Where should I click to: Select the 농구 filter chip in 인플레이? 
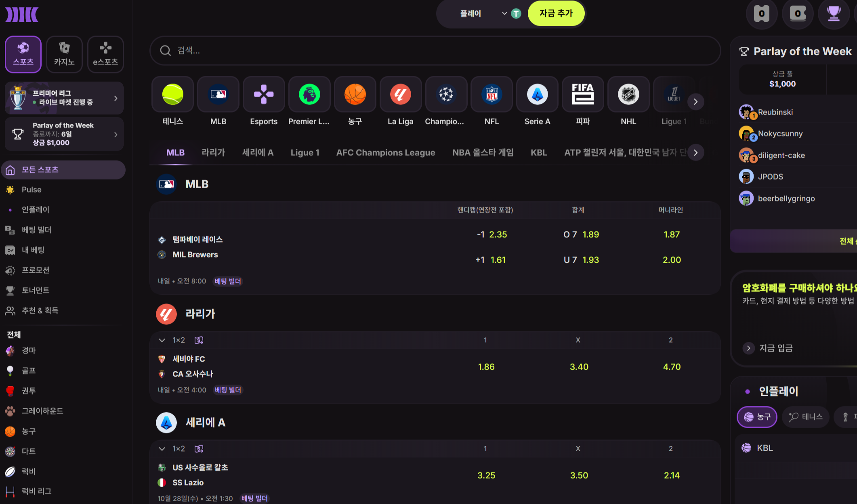click(757, 417)
